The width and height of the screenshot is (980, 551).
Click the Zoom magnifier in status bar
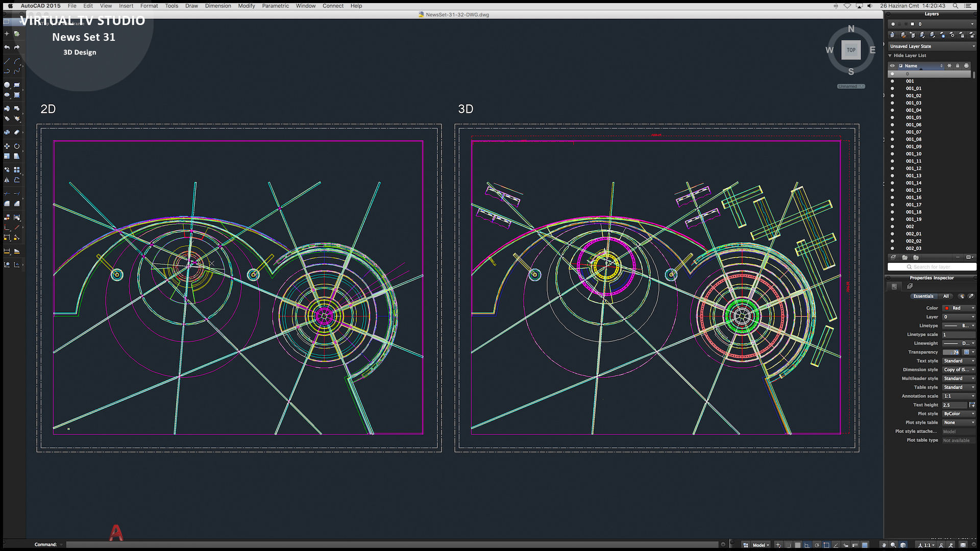[893, 545]
